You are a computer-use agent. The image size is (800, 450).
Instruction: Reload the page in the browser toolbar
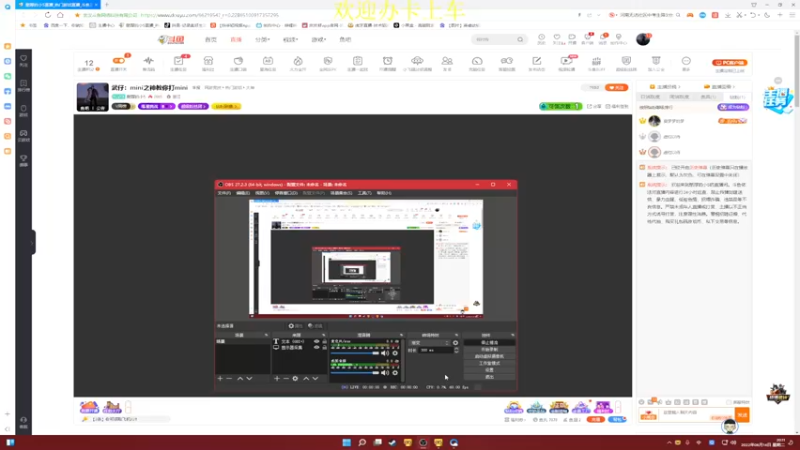47,15
